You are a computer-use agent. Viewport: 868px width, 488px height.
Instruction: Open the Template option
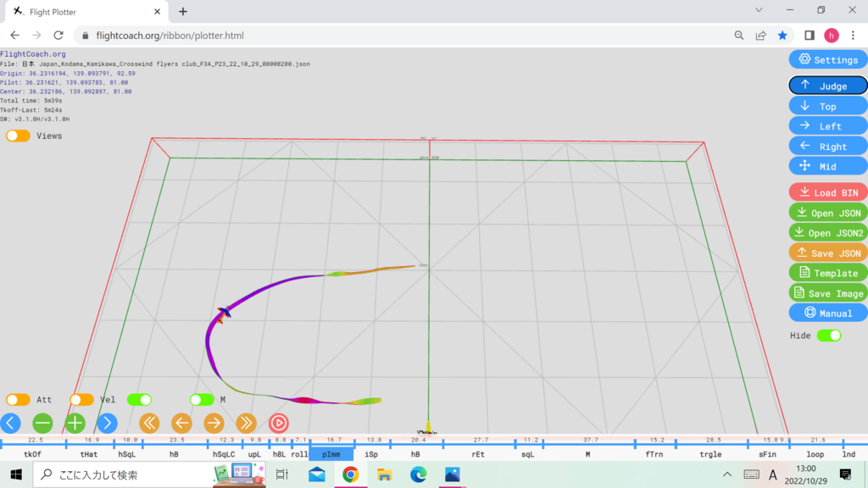point(828,273)
